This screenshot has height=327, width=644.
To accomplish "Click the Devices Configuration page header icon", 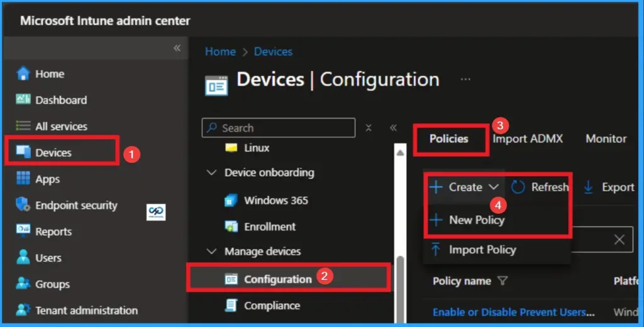I will coord(216,86).
